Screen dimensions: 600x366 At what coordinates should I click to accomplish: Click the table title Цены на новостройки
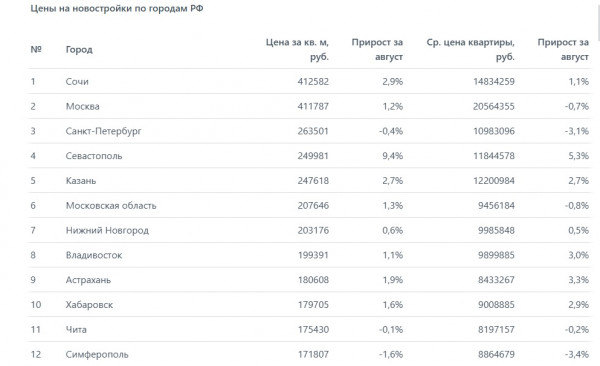point(117,8)
